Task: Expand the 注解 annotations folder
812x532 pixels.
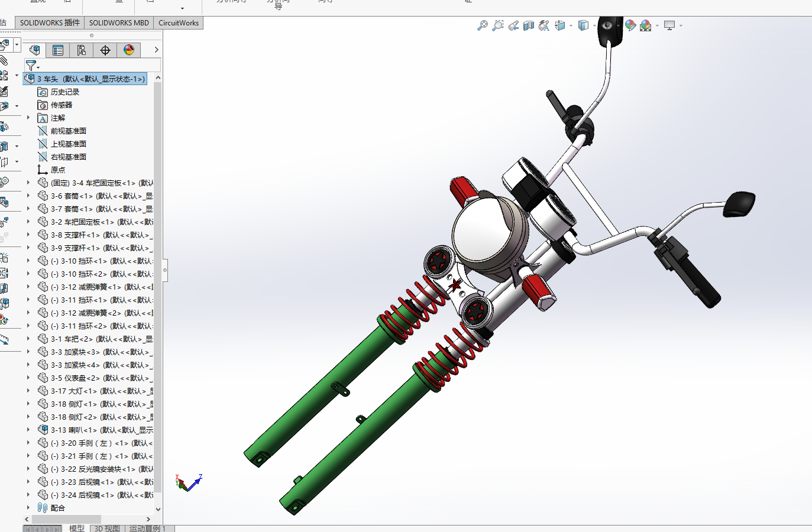Action: point(28,118)
